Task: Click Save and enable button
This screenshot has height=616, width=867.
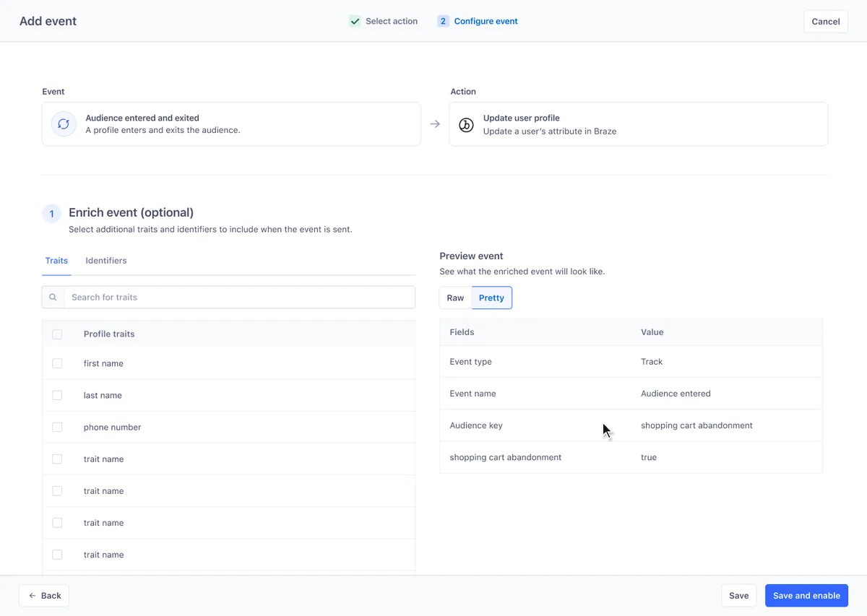Action: [806, 596]
